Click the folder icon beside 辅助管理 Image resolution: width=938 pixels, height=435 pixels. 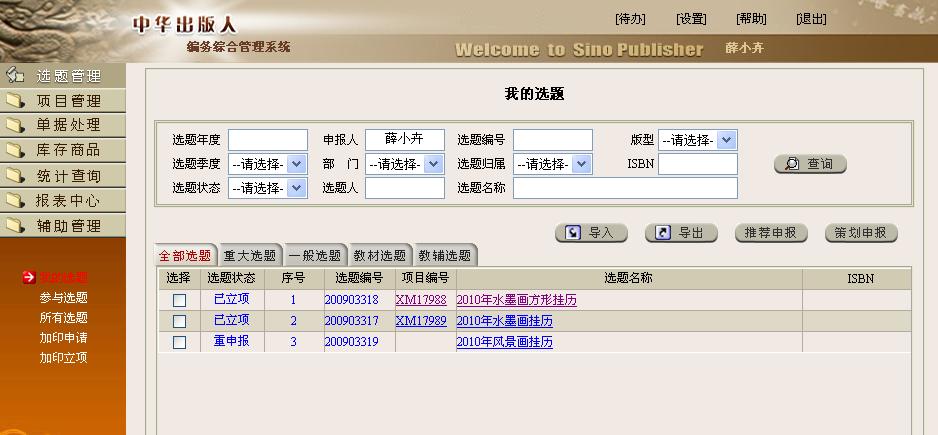pyautogui.click(x=15, y=226)
